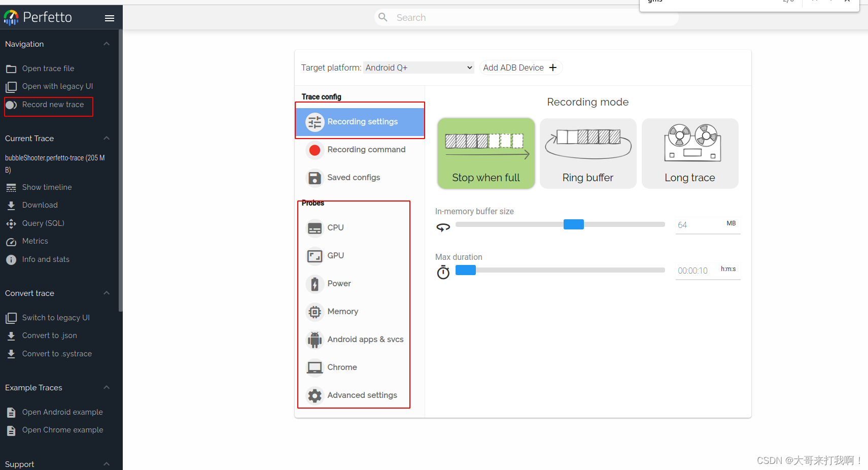Select Ring buffer recording mode
Viewport: 868px width, 470px height.
pyautogui.click(x=588, y=153)
